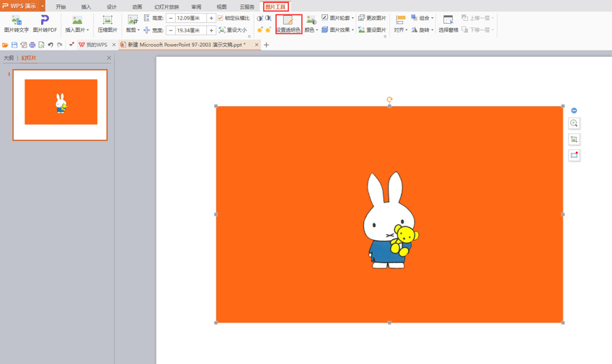Viewport: 612px width, 364px height.
Task: Click the picture outline quick tool beside image
Action: [574, 155]
